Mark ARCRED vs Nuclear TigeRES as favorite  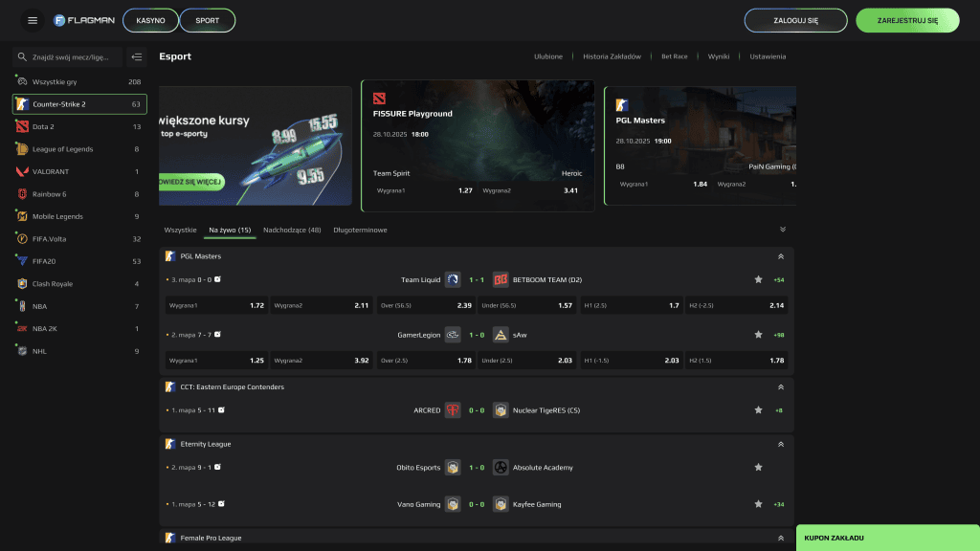758,410
